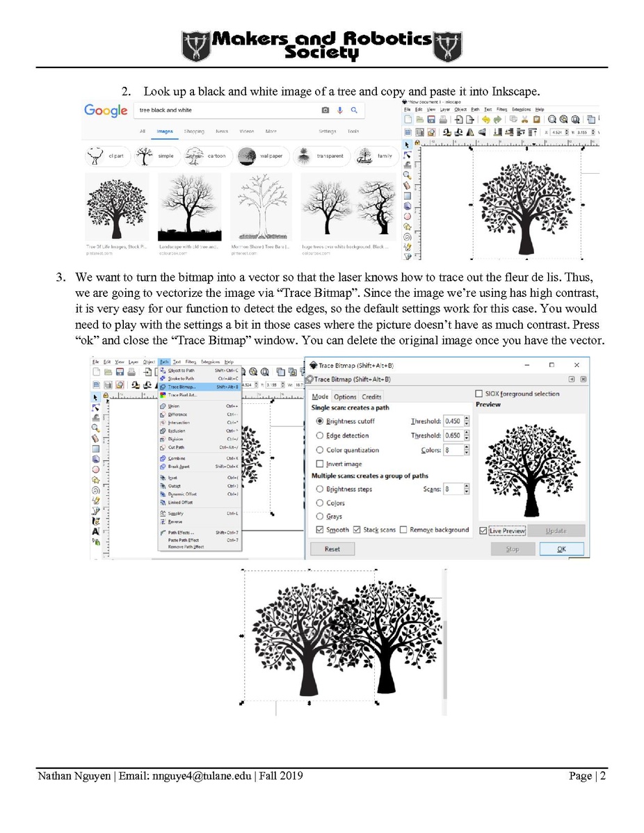Open the Credits tab
This screenshot has height=833, width=644.
tap(371, 396)
